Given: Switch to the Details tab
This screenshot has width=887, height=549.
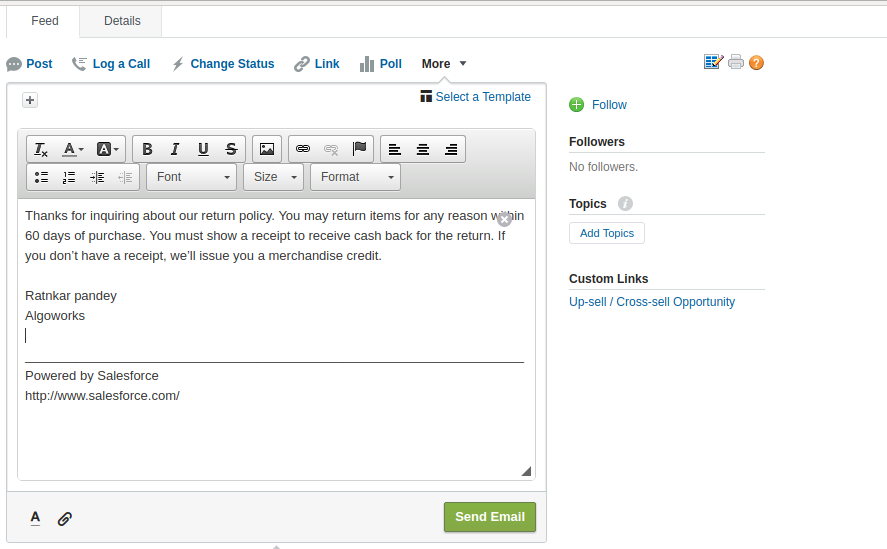Looking at the screenshot, I should [x=122, y=21].
